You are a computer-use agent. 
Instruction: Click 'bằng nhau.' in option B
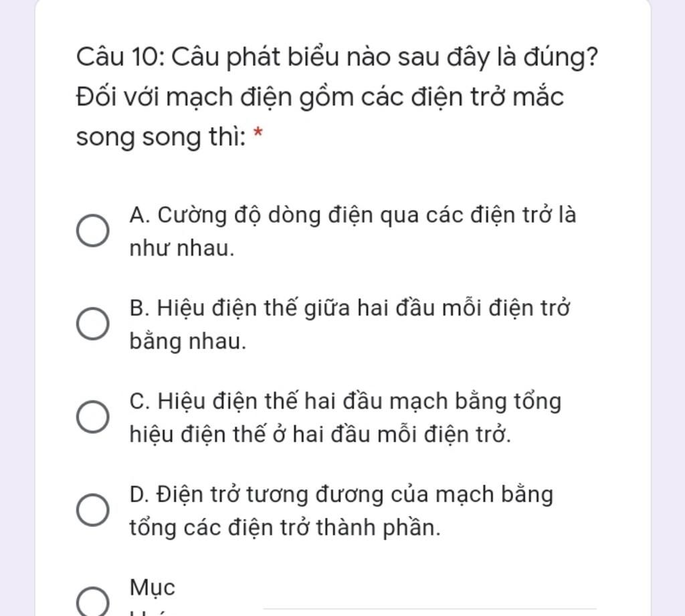pyautogui.click(x=188, y=342)
